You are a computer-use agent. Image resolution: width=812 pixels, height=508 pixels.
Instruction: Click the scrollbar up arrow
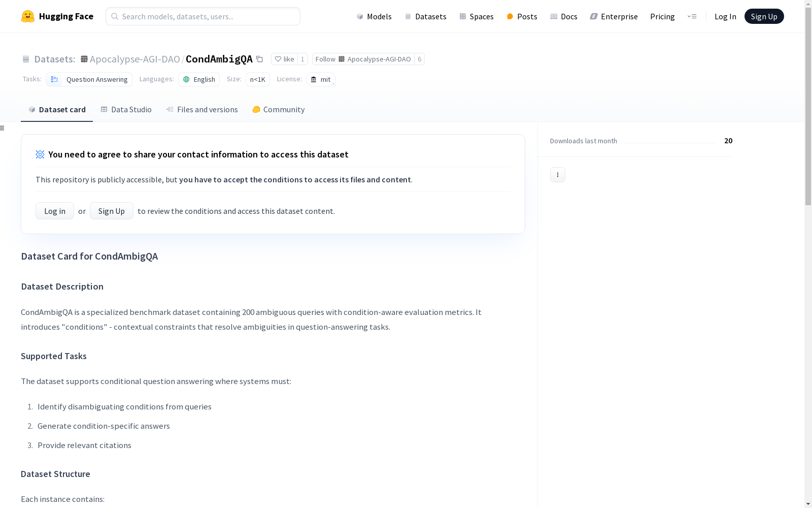(808, 4)
